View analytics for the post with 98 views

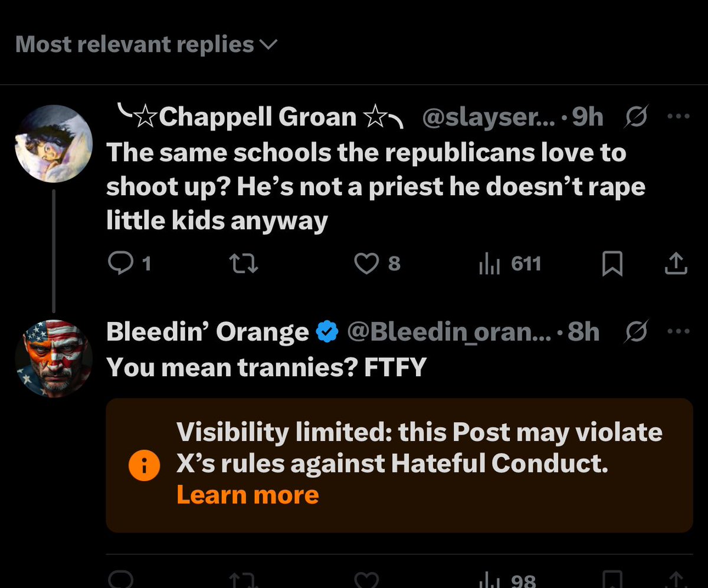[x=509, y=581]
